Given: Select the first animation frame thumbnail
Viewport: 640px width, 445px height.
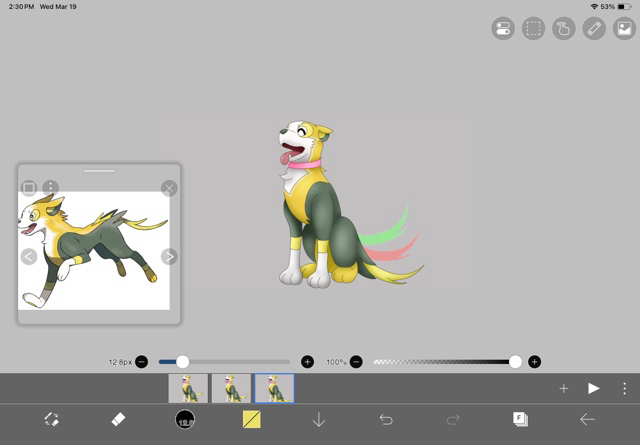Looking at the screenshot, I should point(188,388).
